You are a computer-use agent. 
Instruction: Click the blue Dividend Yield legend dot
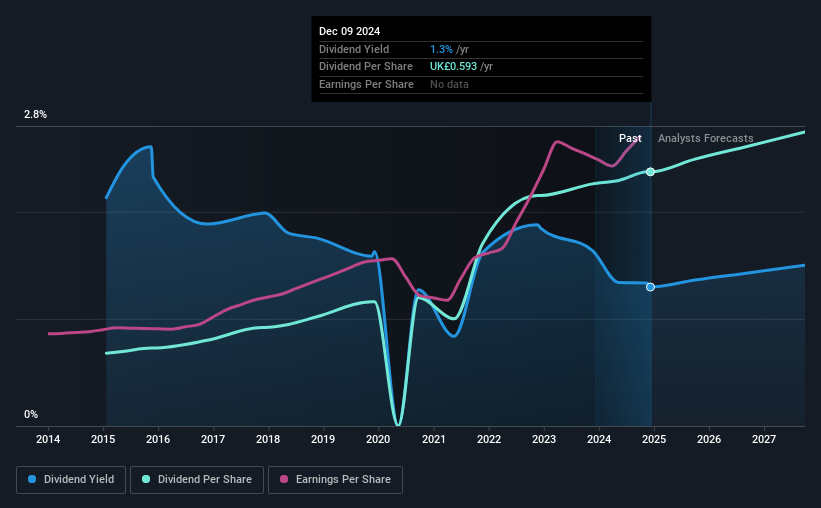(x=32, y=479)
